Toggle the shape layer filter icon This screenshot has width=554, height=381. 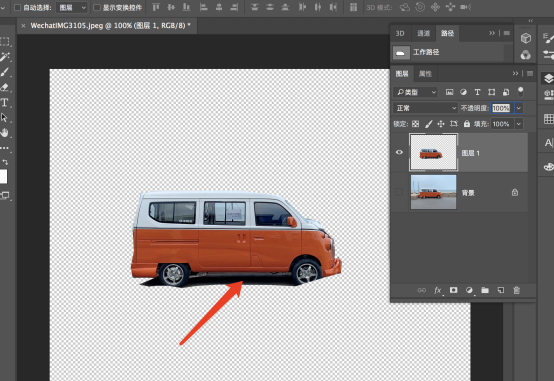pos(491,92)
